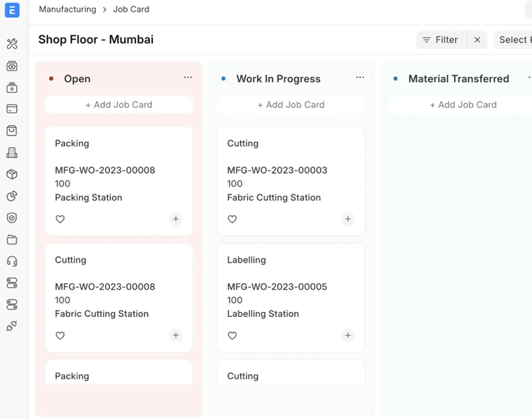Screen dimensions: 532x419
Task: Click MFG-WO-2023-00005 work order text
Action: [x=277, y=286]
